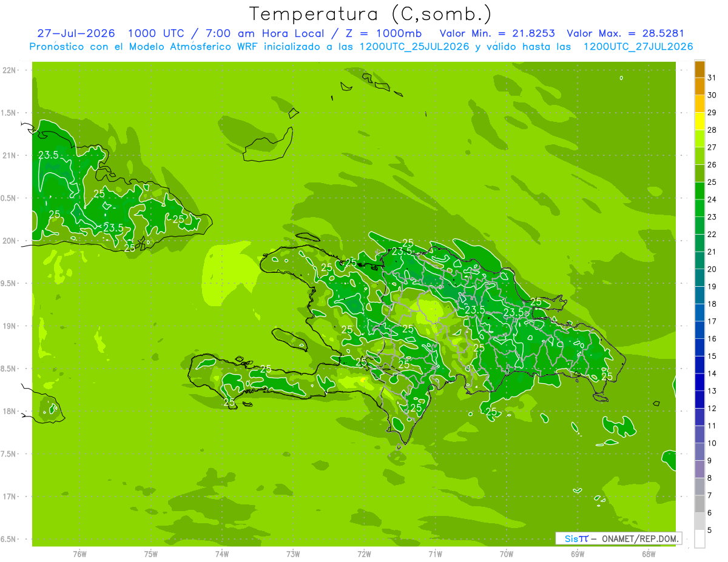Click color scale label '20'
The width and height of the screenshot is (728, 562).
pyautogui.click(x=712, y=269)
